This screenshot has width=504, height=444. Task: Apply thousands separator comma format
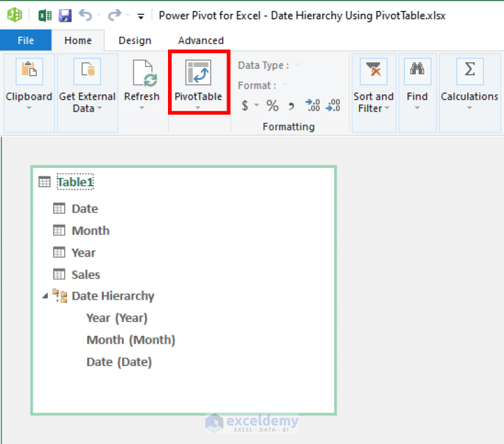(291, 106)
